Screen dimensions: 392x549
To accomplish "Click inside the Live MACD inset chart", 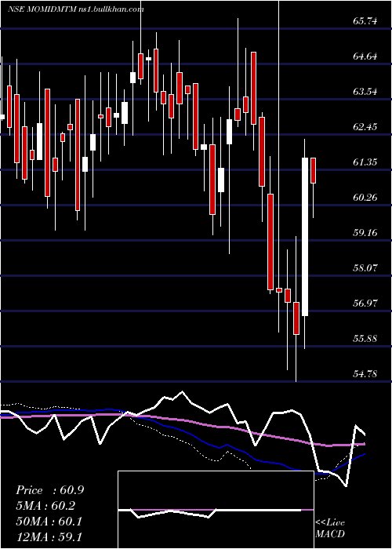I will [x=216, y=510].
